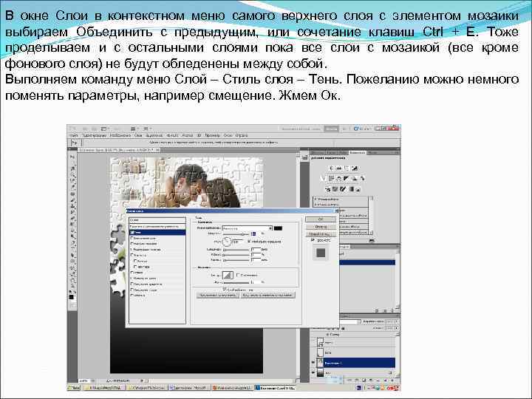Click the Смещение (distance) slider track
Viewport: 532px width, 399px height.
[x=236, y=250]
